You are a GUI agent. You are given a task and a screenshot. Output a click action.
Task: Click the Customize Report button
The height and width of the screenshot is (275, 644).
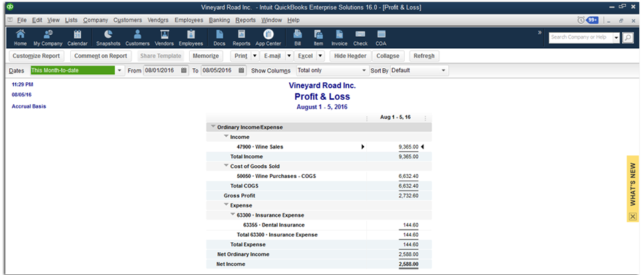36,56
